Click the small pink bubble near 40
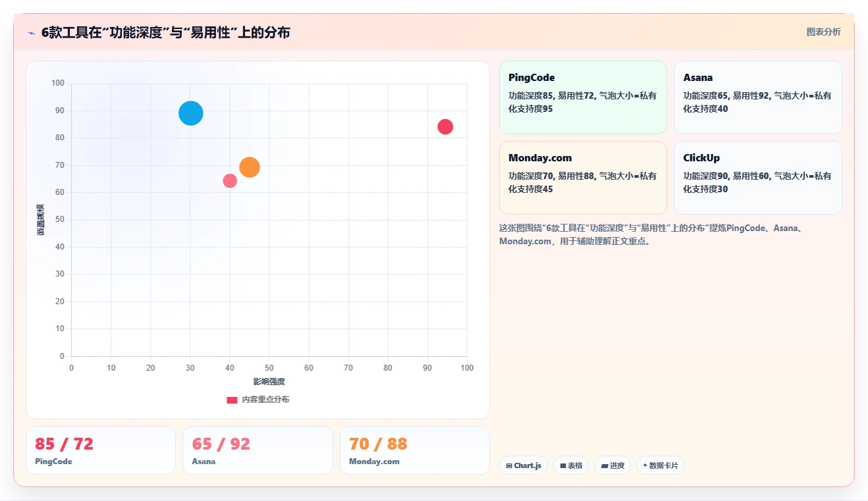Viewport: 868px width, 501px height. coord(230,180)
